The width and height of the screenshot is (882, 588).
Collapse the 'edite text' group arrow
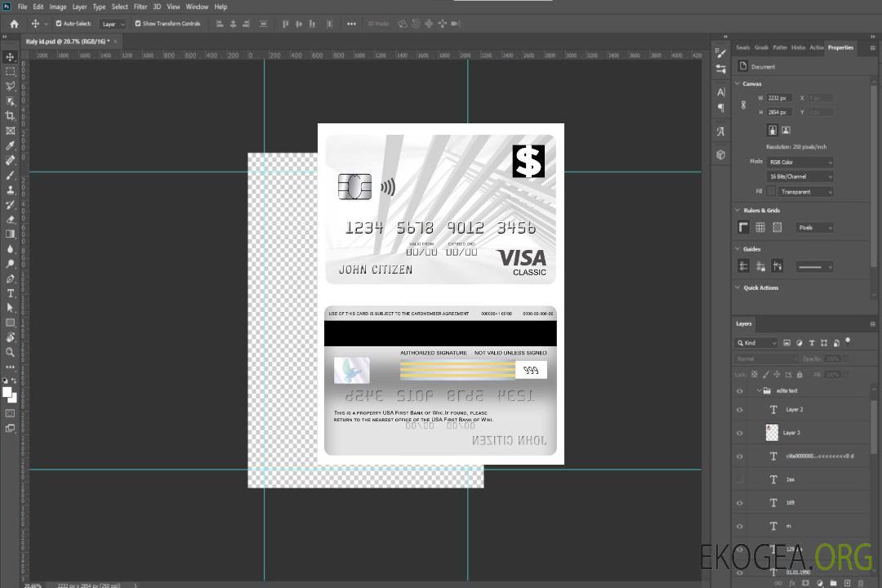tap(758, 390)
